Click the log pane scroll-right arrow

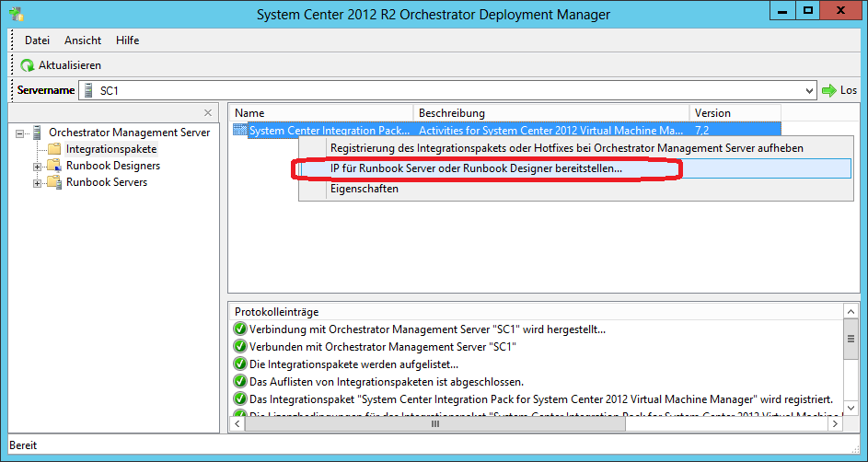[836, 424]
